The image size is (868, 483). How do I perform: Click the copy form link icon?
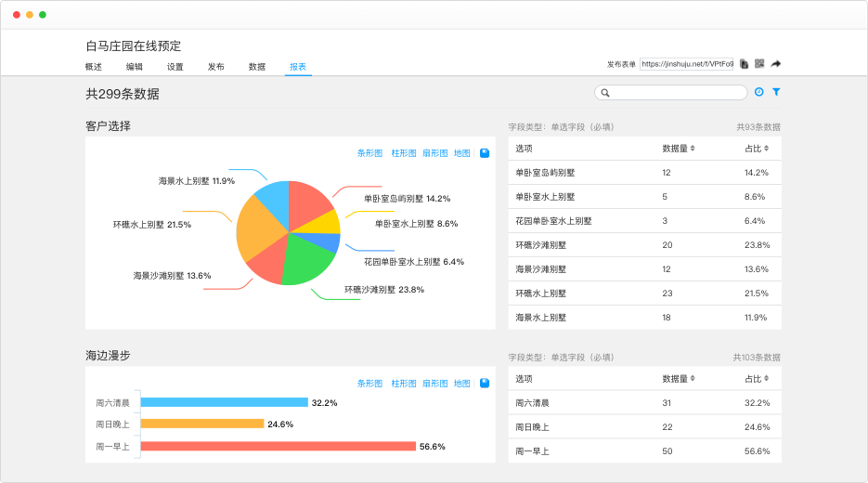tap(745, 64)
